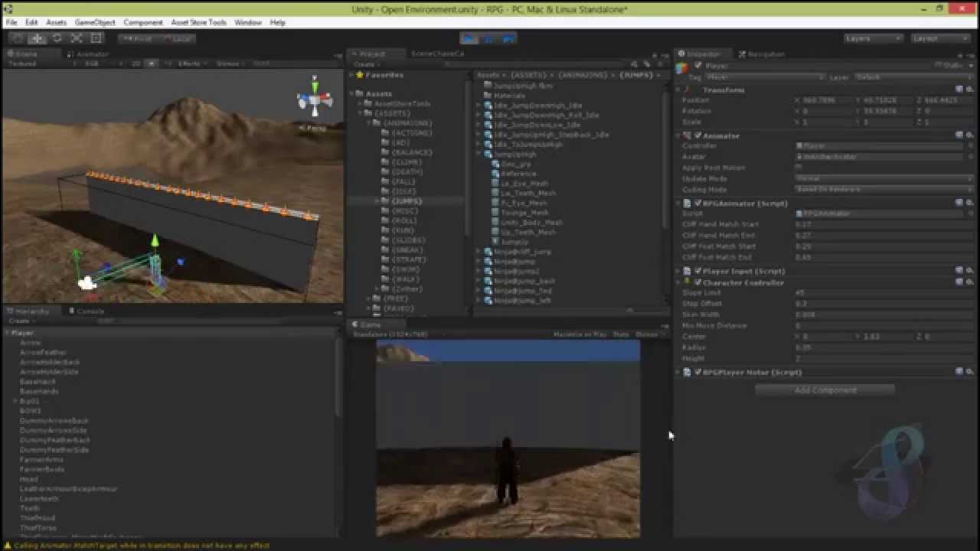The image size is (980, 551).
Task: Open the File menu
Action: pos(11,22)
